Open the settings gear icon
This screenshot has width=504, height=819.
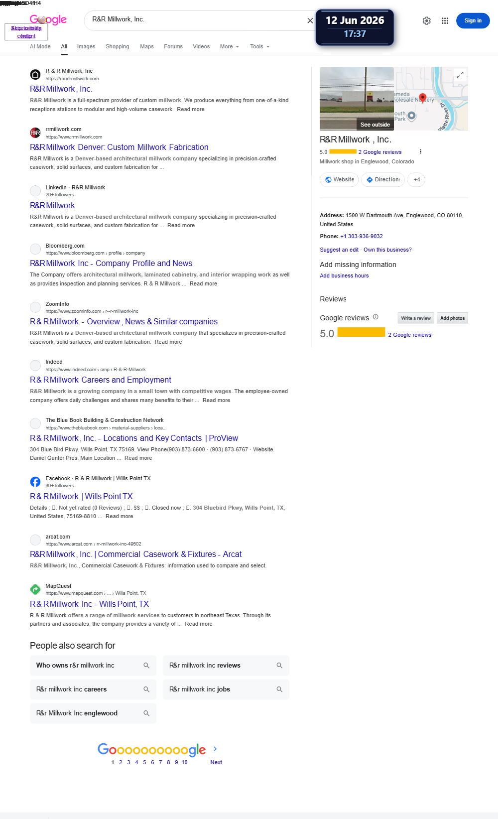[x=427, y=20]
